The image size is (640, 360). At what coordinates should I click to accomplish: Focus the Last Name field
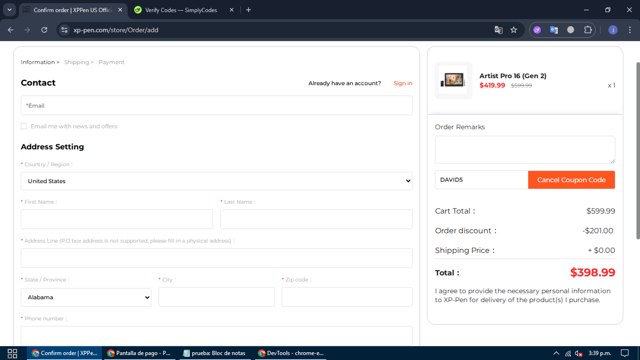point(316,219)
